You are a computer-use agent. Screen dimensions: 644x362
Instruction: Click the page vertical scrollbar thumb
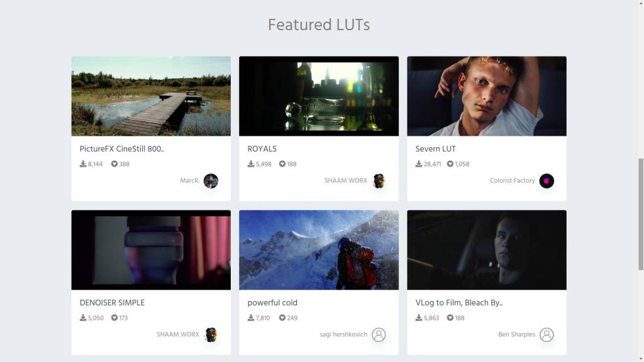coord(641,214)
